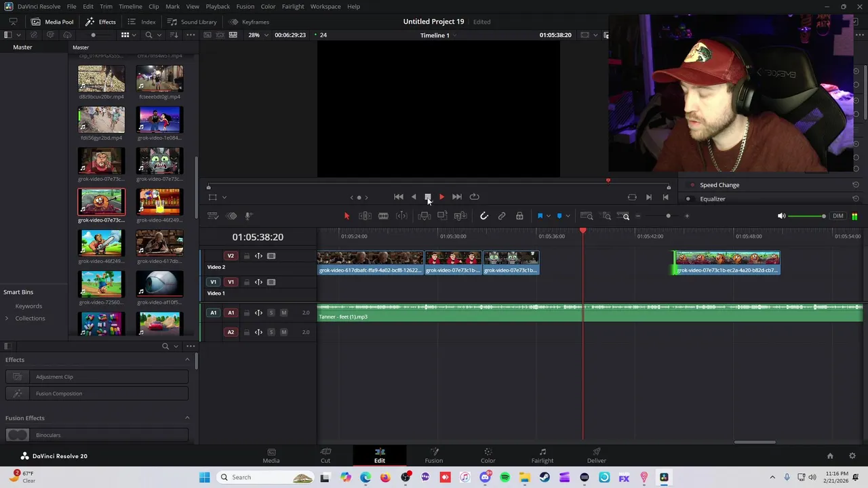The image size is (868, 488).
Task: Click the blue Flag icon
Action: pyautogui.click(x=540, y=216)
